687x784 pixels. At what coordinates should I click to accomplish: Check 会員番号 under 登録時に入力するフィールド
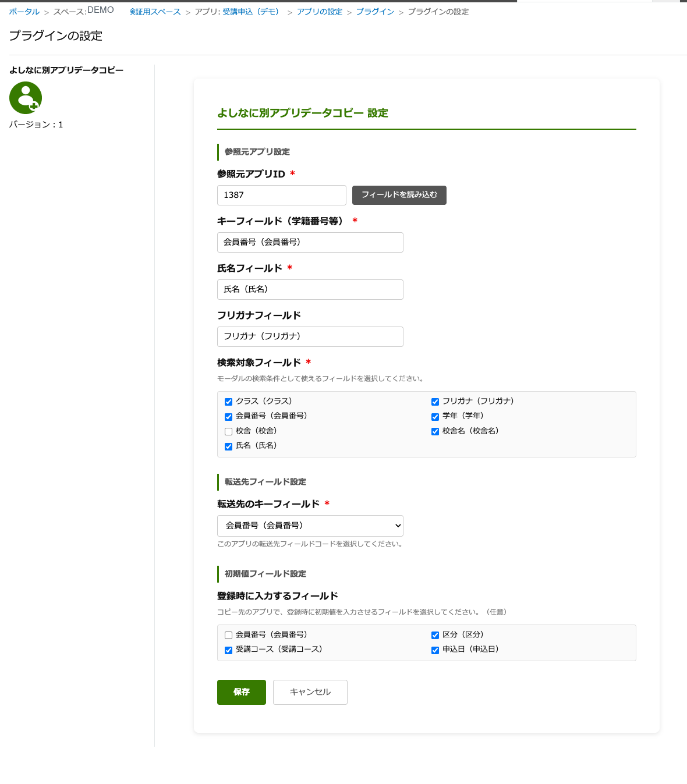(x=228, y=635)
